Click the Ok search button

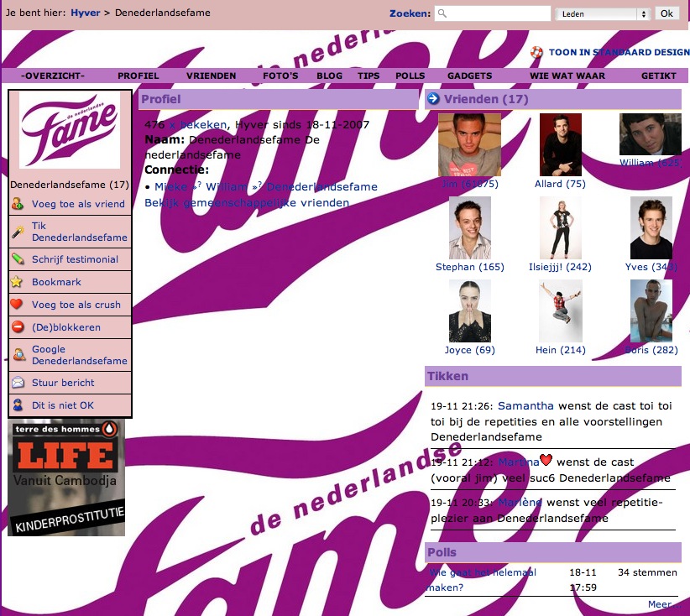(x=666, y=13)
